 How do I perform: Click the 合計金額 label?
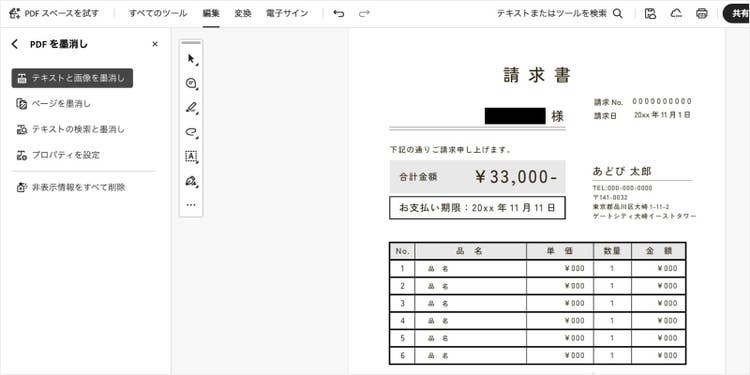[x=418, y=177]
